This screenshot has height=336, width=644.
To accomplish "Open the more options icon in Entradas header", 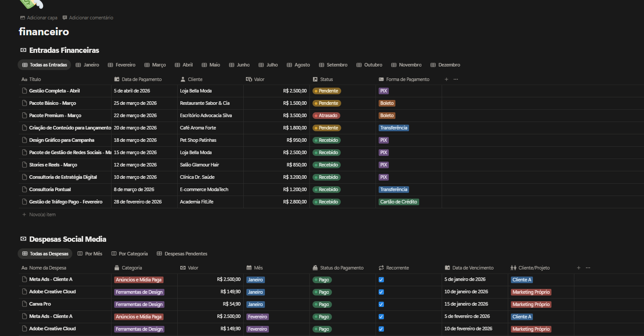I will click(x=456, y=79).
